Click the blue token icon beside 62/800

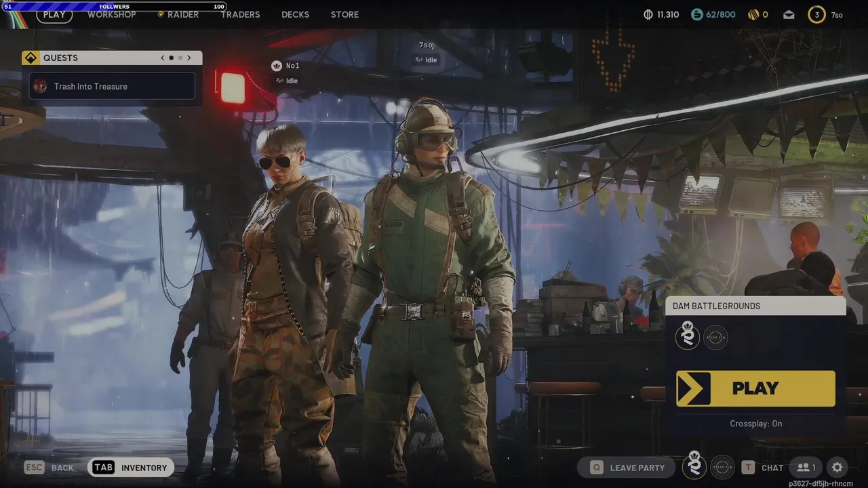click(x=697, y=14)
